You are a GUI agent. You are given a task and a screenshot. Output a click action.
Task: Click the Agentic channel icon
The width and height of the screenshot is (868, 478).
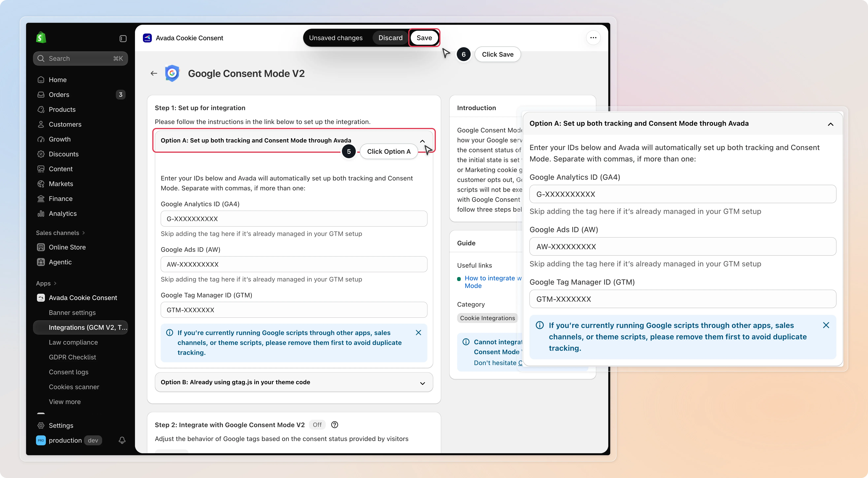coord(41,262)
